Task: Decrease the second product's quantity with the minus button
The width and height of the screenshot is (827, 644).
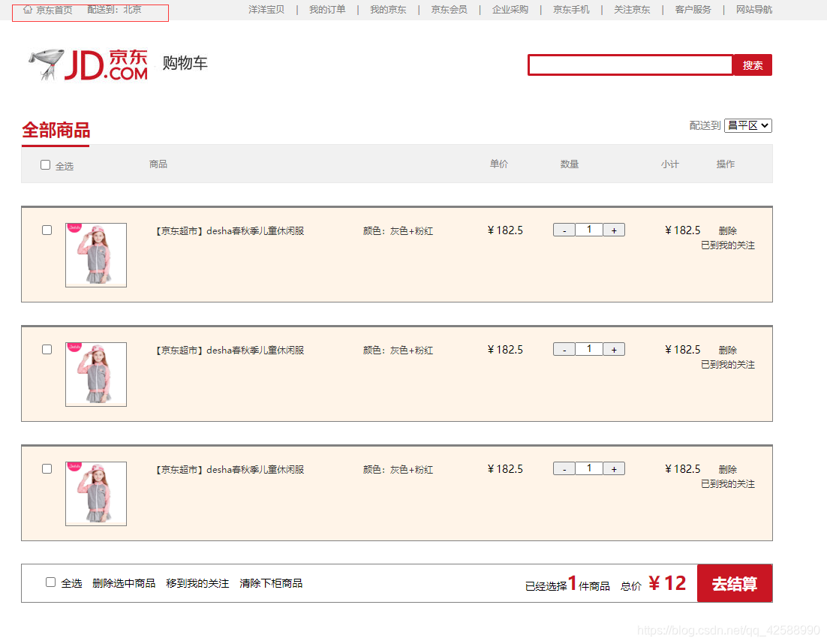Action: (564, 349)
